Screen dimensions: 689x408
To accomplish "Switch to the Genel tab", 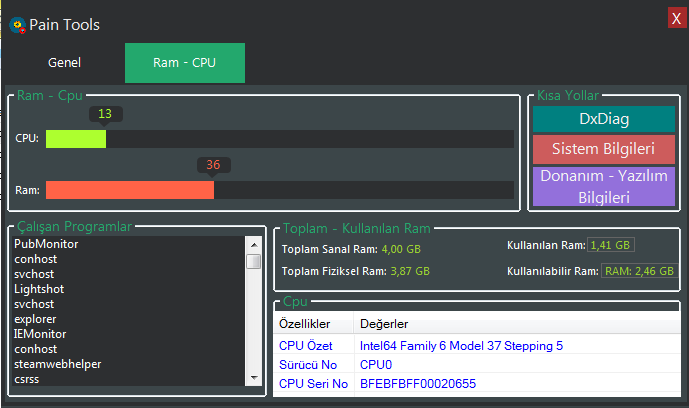I will [x=64, y=63].
